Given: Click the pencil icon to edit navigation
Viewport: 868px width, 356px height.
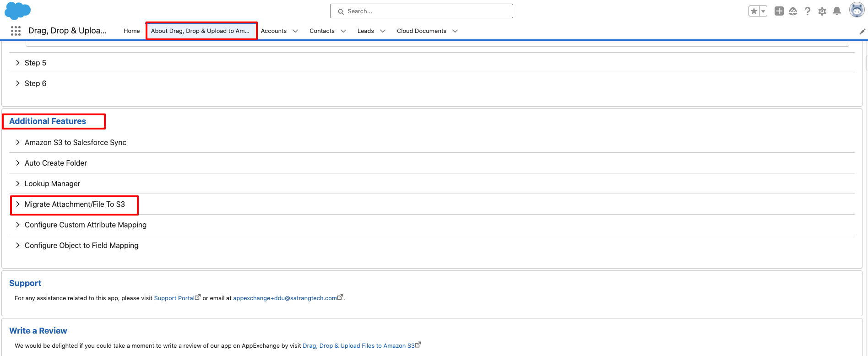Looking at the screenshot, I should pyautogui.click(x=863, y=32).
